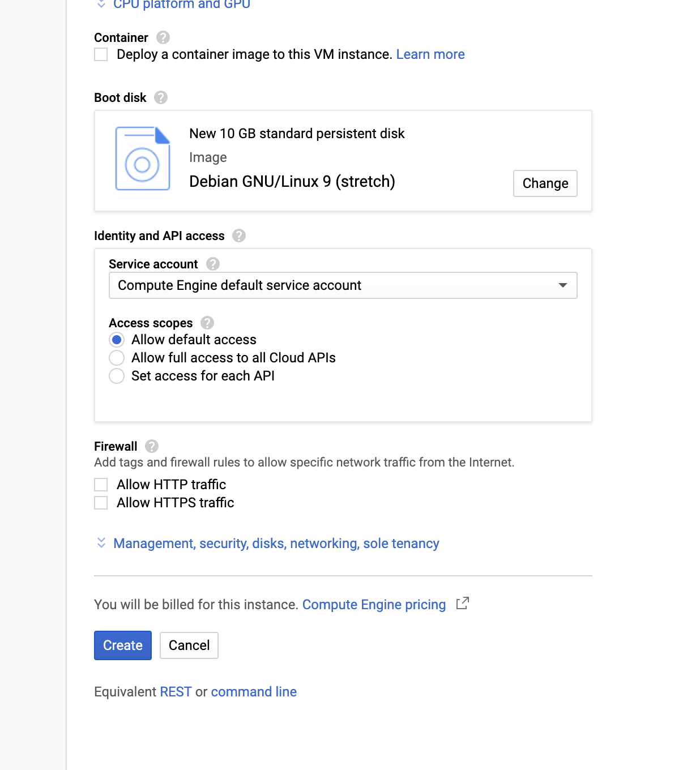Screen dimensions: 700x770
Task: Check Allow HTTPS traffic
Action: pos(101,503)
